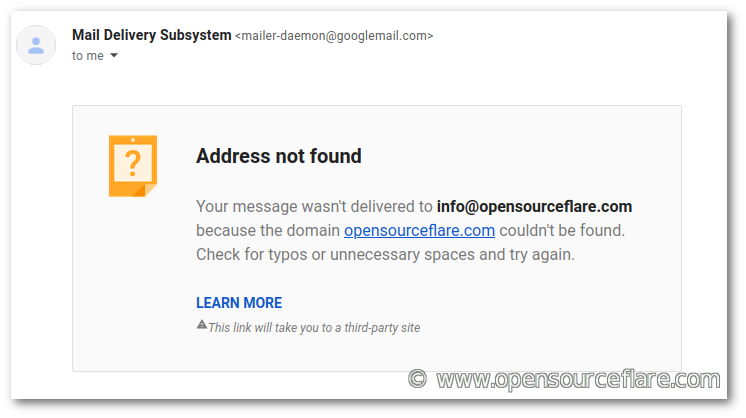
Task: Click the "Address not found" heading
Action: click(x=279, y=156)
